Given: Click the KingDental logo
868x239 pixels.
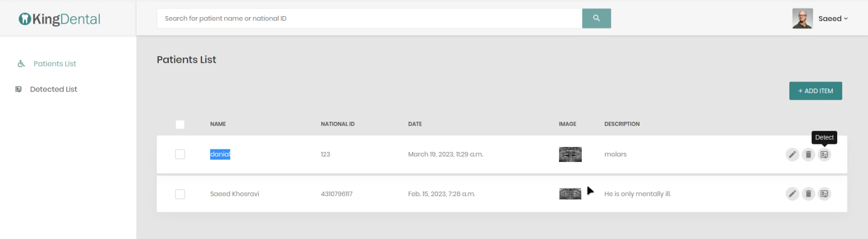Looking at the screenshot, I should pos(59,19).
